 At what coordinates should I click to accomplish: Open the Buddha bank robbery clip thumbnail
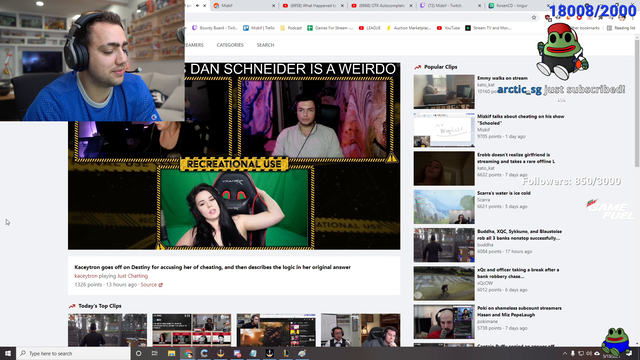[444, 245]
